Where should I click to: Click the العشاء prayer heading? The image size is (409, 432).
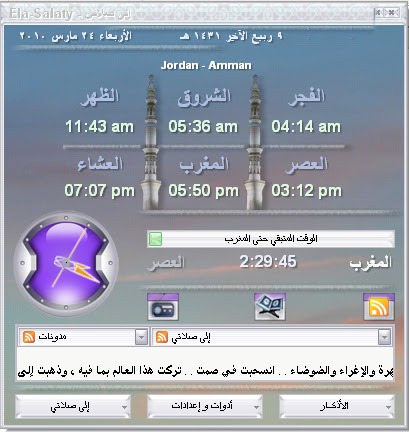100,164
